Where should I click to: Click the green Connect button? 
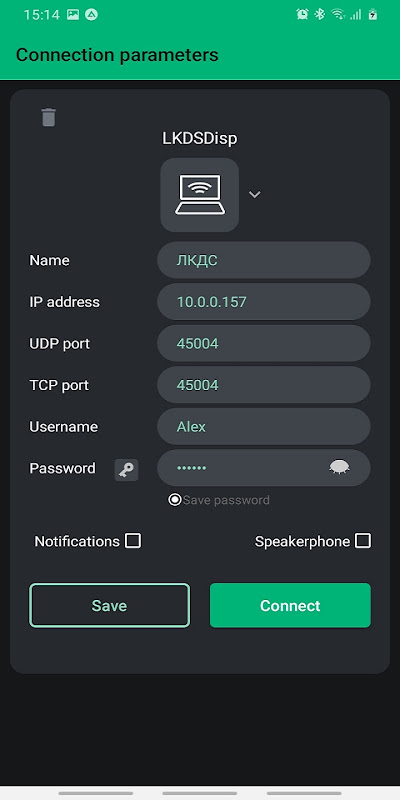point(290,605)
